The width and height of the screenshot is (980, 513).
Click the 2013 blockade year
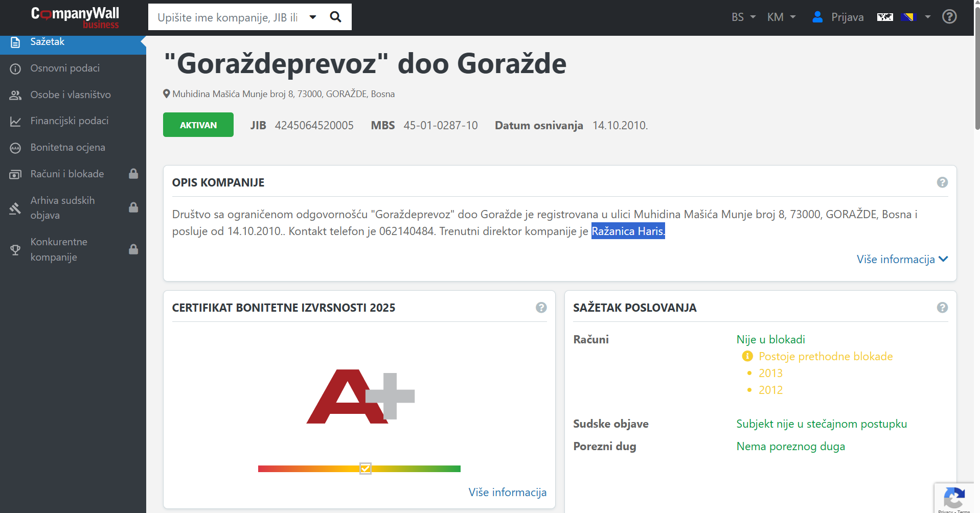[770, 373]
